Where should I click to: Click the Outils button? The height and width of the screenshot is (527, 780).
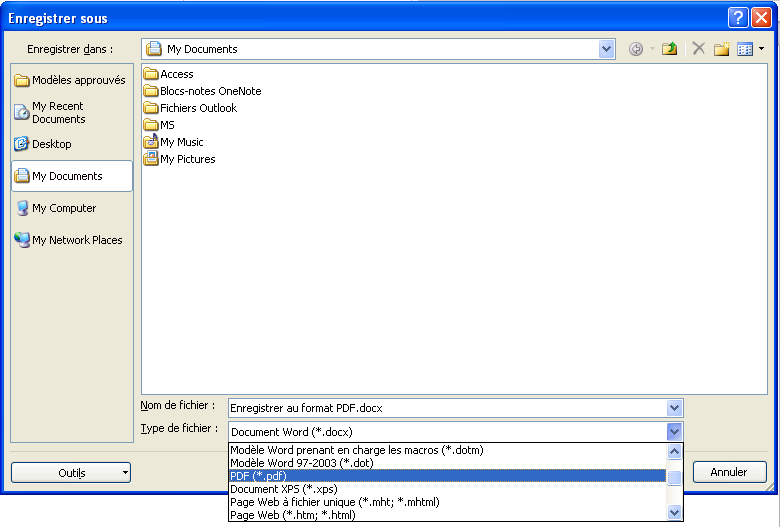coord(71,473)
